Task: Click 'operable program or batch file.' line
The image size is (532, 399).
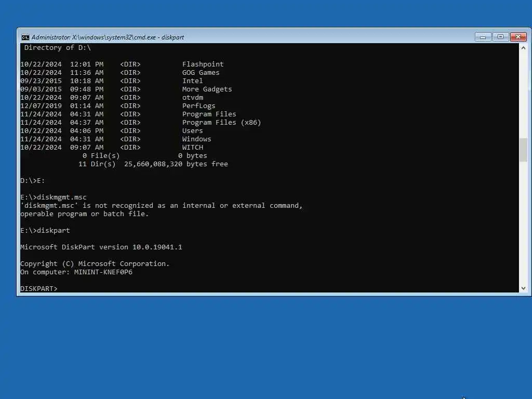Action: 85,214
